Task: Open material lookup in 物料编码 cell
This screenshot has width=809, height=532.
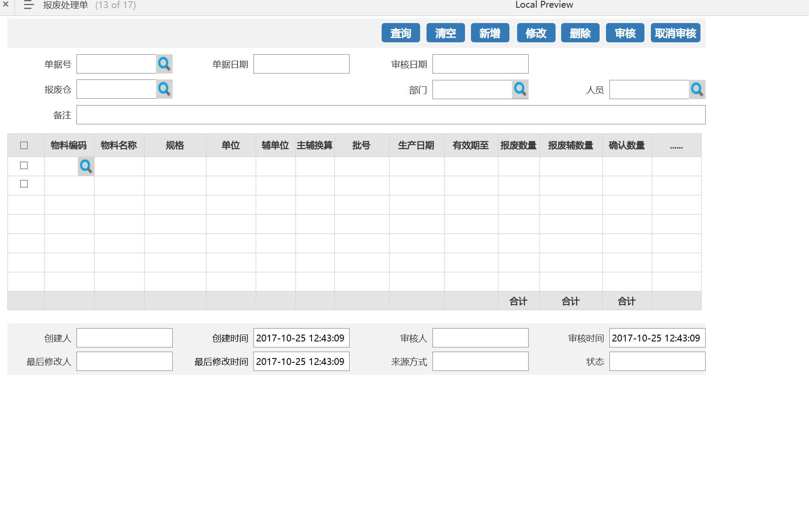Action: point(86,167)
